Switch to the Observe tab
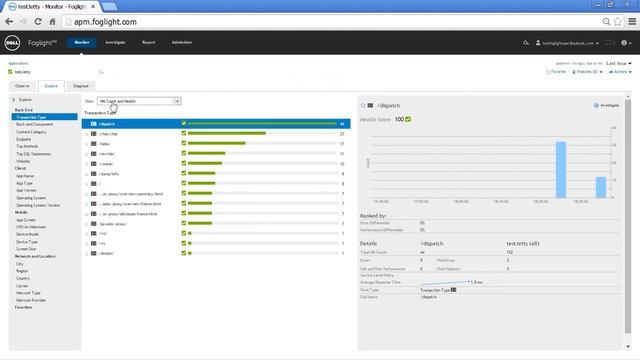The image size is (640, 360). (22, 86)
